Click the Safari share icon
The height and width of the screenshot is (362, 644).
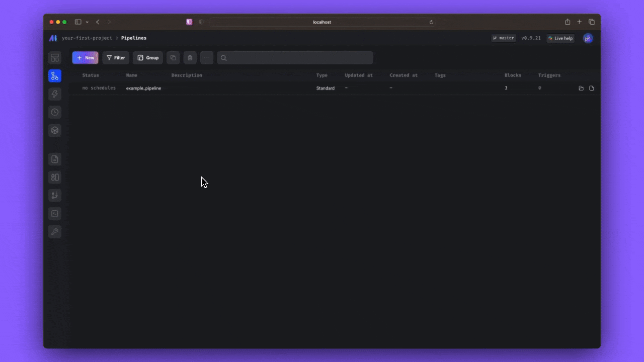pos(568,22)
